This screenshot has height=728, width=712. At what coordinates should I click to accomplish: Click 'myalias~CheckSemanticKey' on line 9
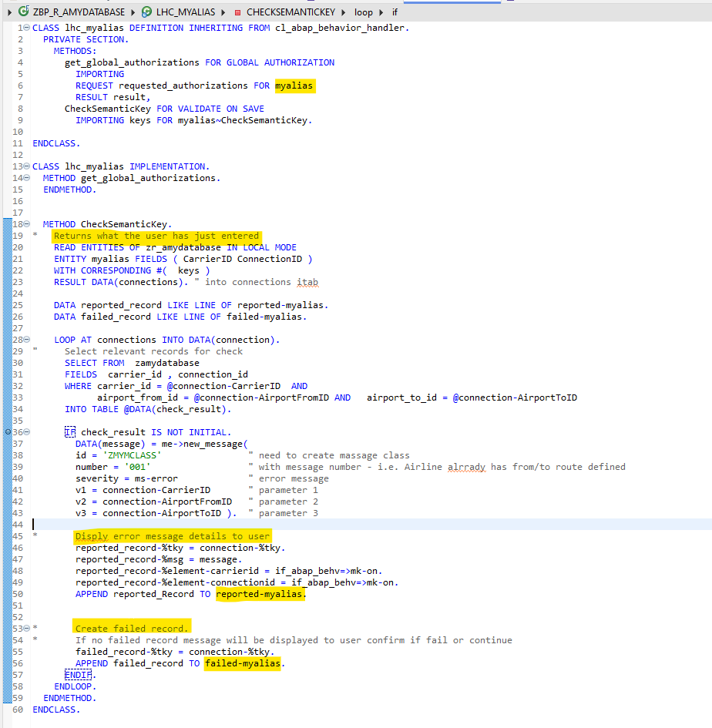[243, 120]
